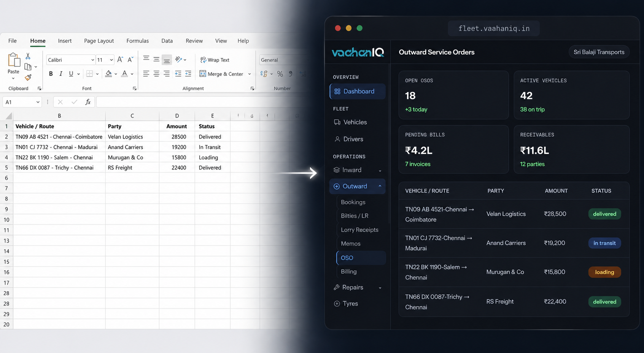Toggle Bottom Align in Alignment group
This screenshot has height=353, width=644.
pos(167,60)
